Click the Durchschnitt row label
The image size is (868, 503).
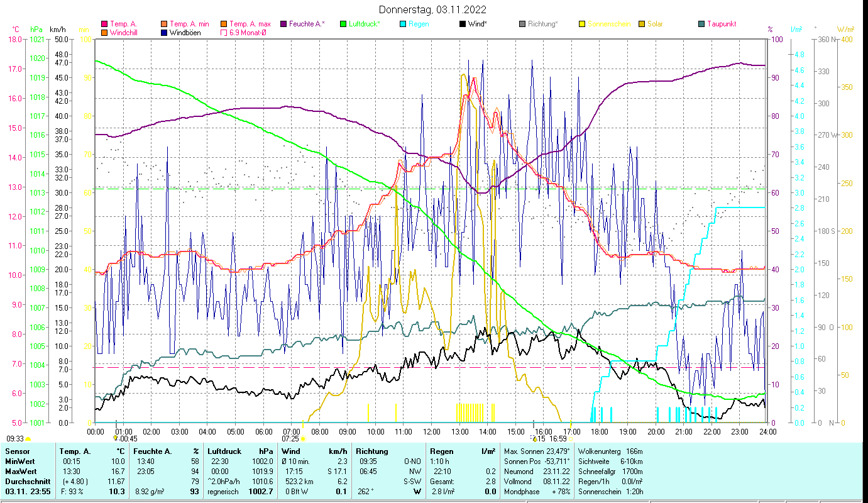(x=26, y=481)
